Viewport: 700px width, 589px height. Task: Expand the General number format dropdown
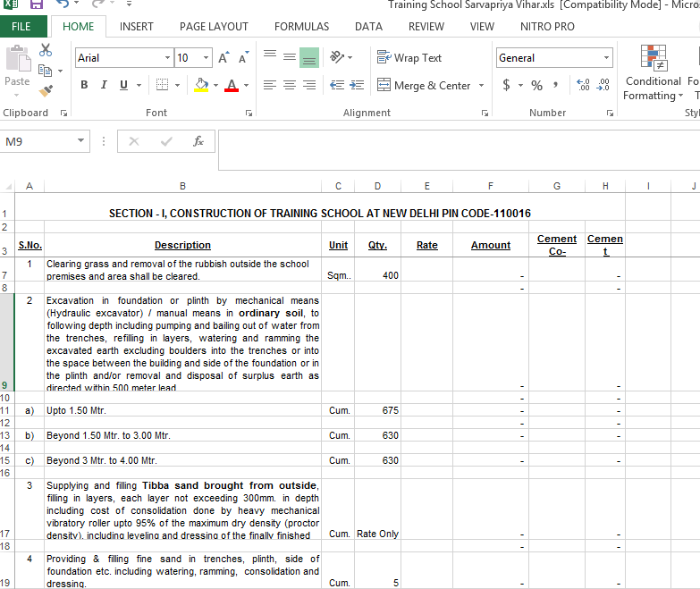[606, 58]
